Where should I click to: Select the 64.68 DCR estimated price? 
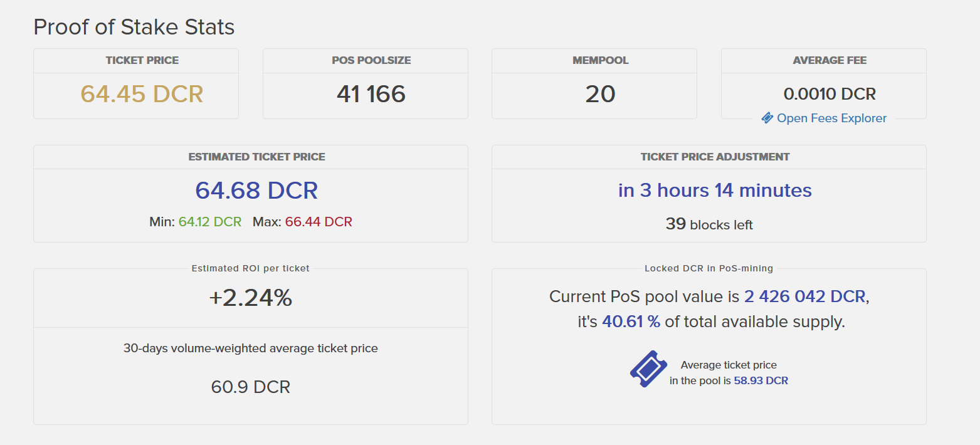pos(256,190)
